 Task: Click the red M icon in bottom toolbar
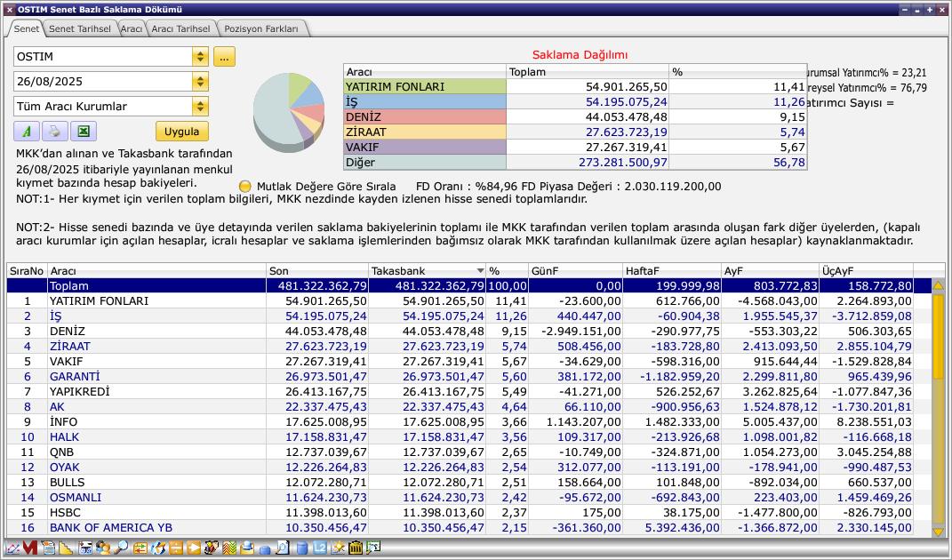(x=29, y=548)
